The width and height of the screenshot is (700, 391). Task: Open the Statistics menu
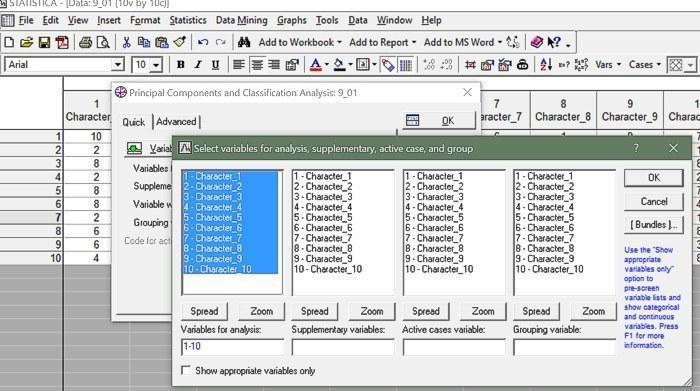tap(188, 21)
